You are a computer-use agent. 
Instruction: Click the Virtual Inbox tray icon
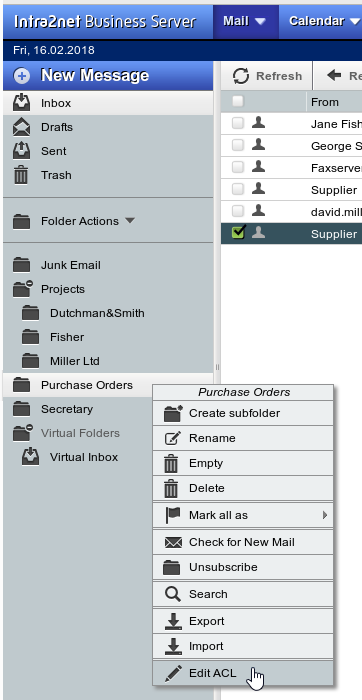click(x=30, y=457)
